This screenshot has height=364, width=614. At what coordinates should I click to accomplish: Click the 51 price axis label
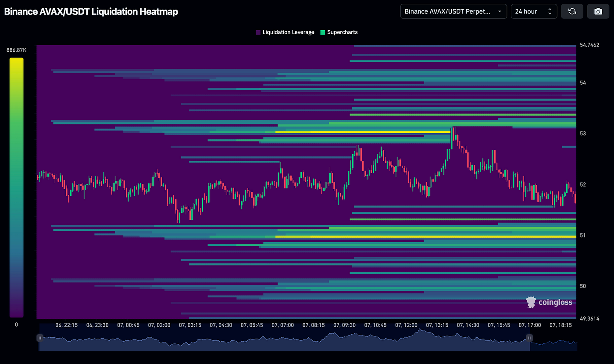(583, 235)
